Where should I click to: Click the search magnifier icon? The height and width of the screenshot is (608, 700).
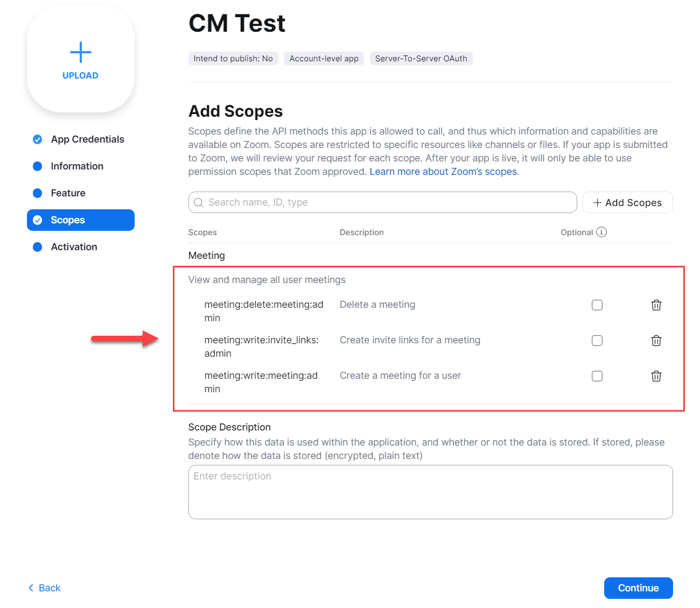coord(199,202)
